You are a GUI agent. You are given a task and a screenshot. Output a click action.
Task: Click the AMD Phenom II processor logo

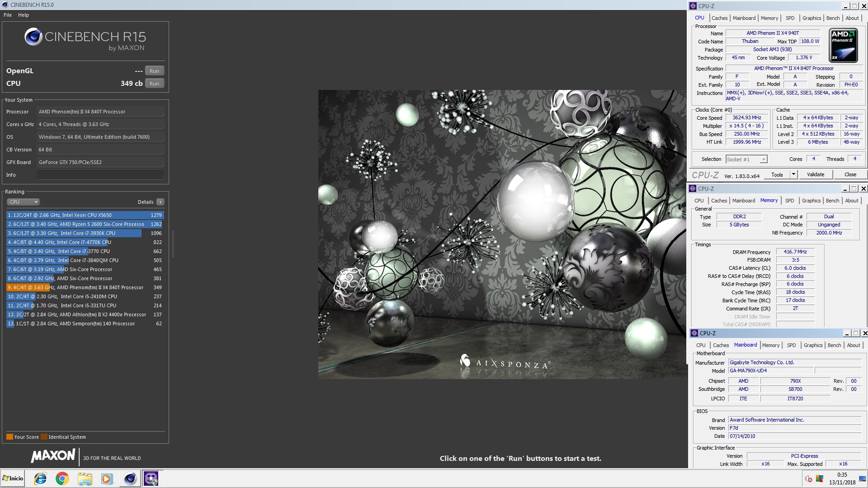pos(844,46)
